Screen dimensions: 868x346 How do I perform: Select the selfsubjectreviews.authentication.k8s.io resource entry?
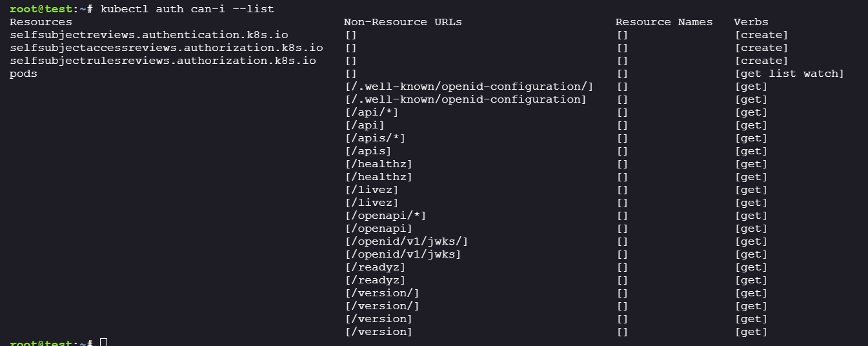click(149, 35)
